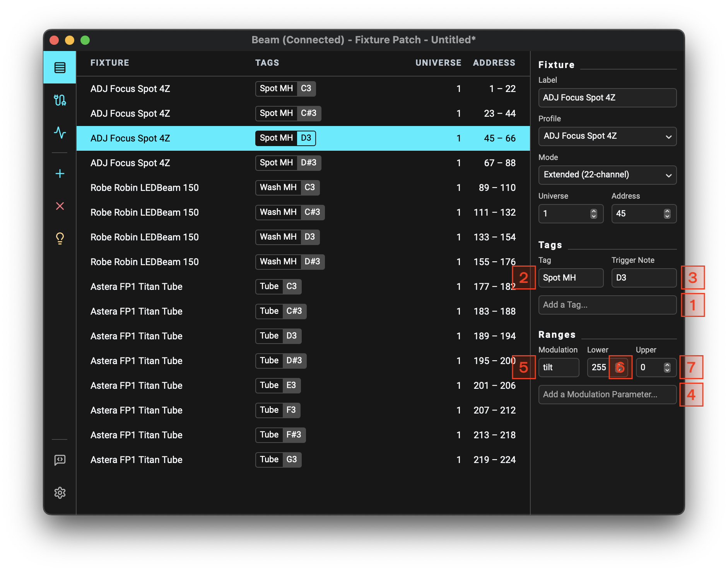Select Robe Robin LEDBeam 150 at 133 – 154

point(303,237)
